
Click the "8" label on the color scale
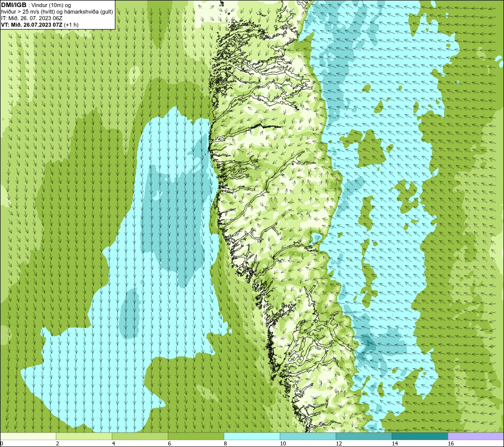[x=225, y=444]
